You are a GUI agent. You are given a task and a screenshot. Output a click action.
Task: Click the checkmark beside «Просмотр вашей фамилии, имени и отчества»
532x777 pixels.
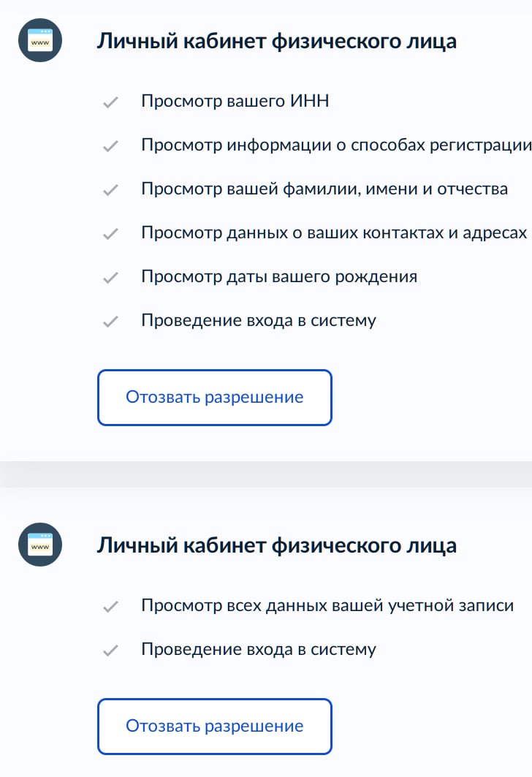[110, 190]
